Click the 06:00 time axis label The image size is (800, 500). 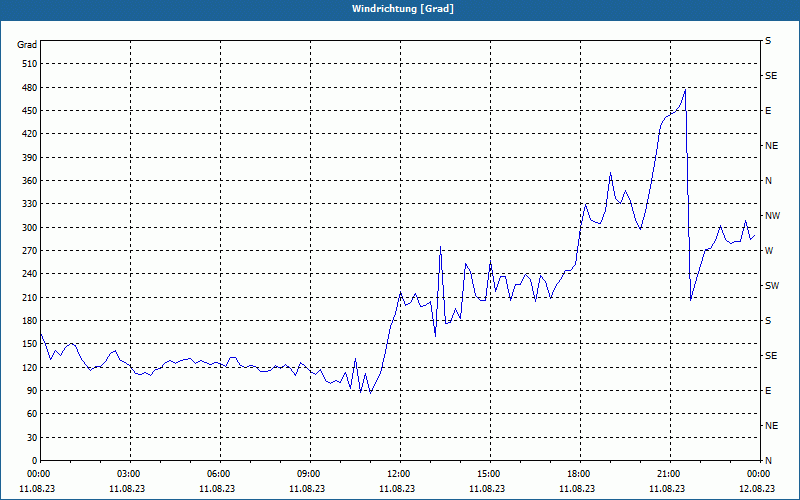coord(220,473)
